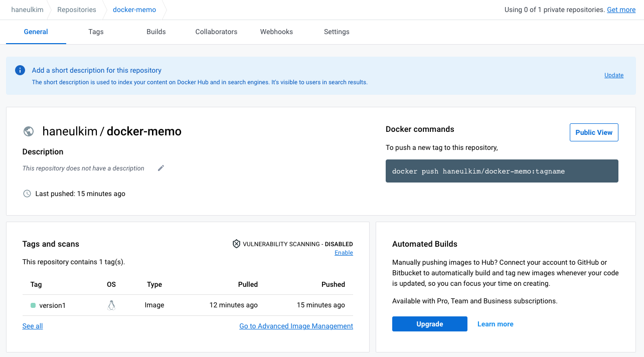Navigate to Repositories breadcrumb
Image resolution: width=644 pixels, height=357 pixels.
pos(77,10)
